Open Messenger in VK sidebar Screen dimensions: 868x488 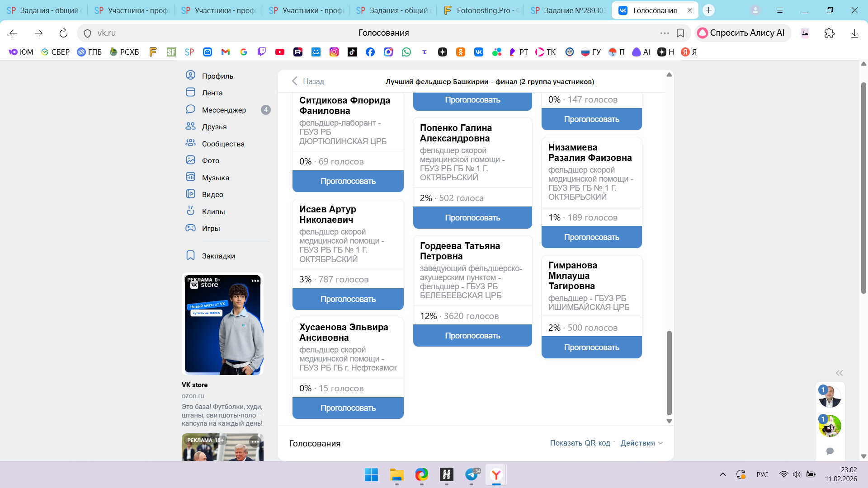coord(224,110)
